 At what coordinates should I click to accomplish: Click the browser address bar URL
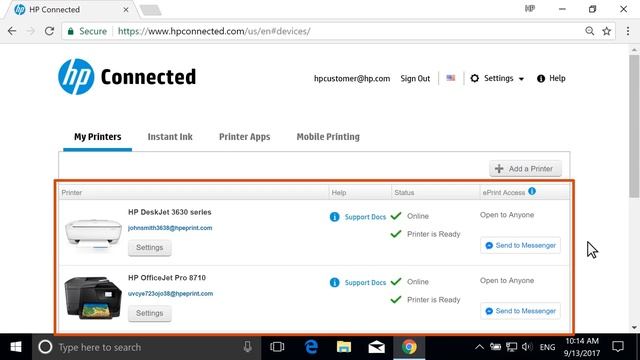coord(214,31)
